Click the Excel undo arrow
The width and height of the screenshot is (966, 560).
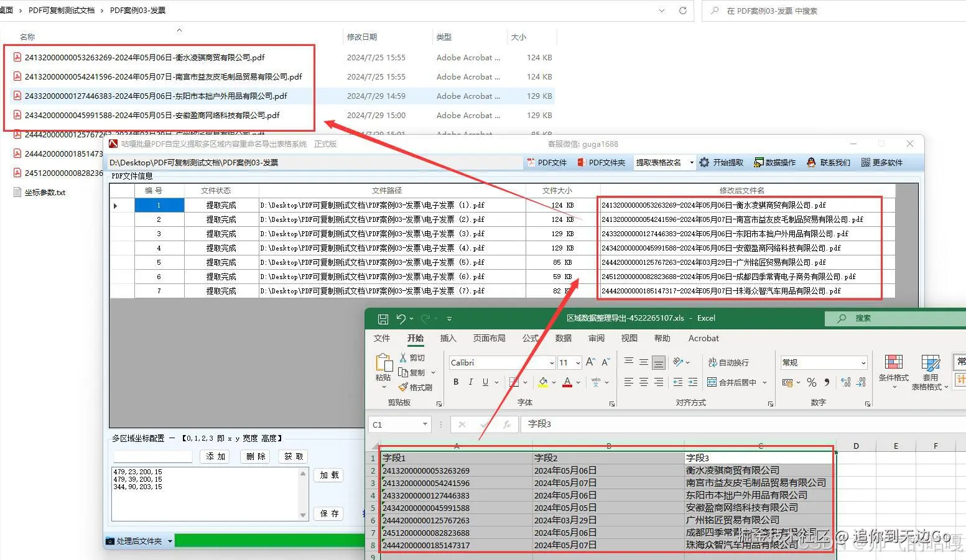point(401,319)
